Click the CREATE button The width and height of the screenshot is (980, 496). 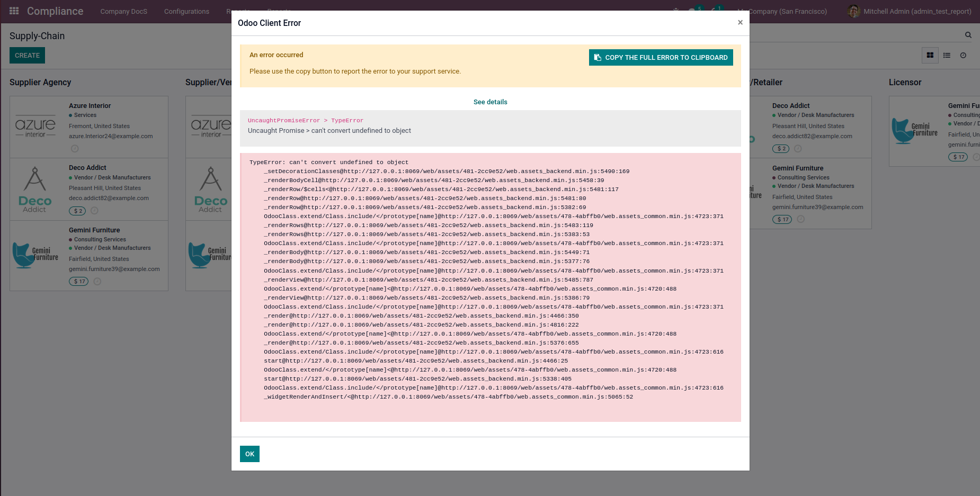pos(27,55)
